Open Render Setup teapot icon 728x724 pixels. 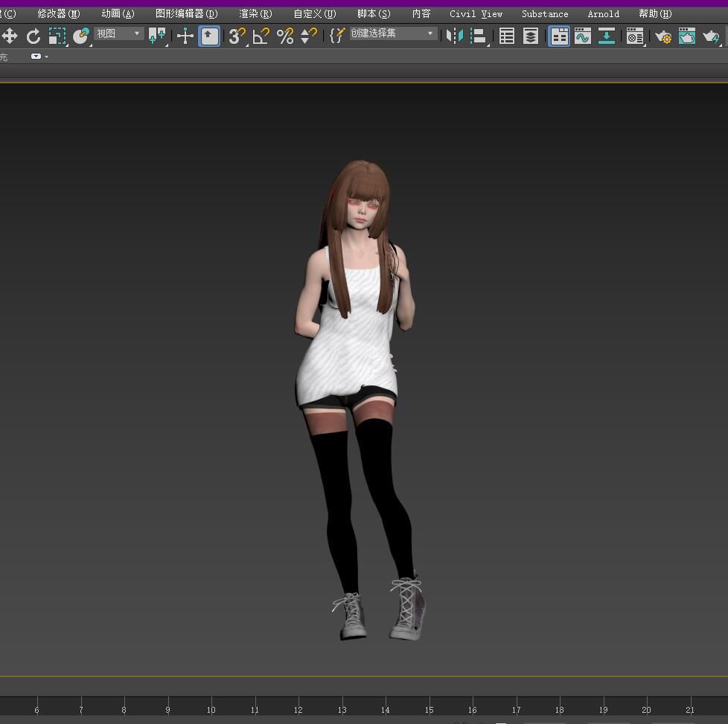[662, 36]
